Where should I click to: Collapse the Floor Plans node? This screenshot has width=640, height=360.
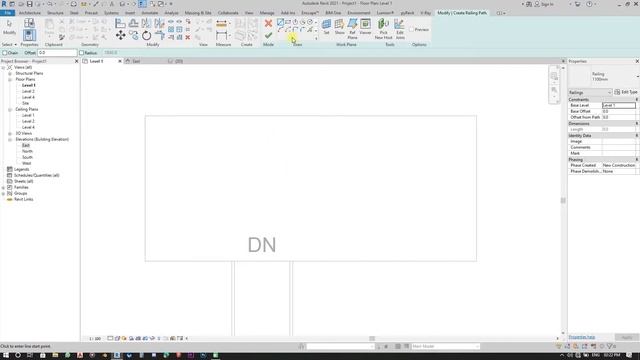point(10,79)
